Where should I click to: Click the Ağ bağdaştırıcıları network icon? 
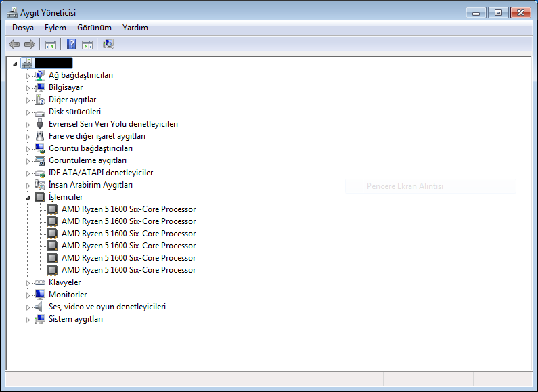coord(40,75)
